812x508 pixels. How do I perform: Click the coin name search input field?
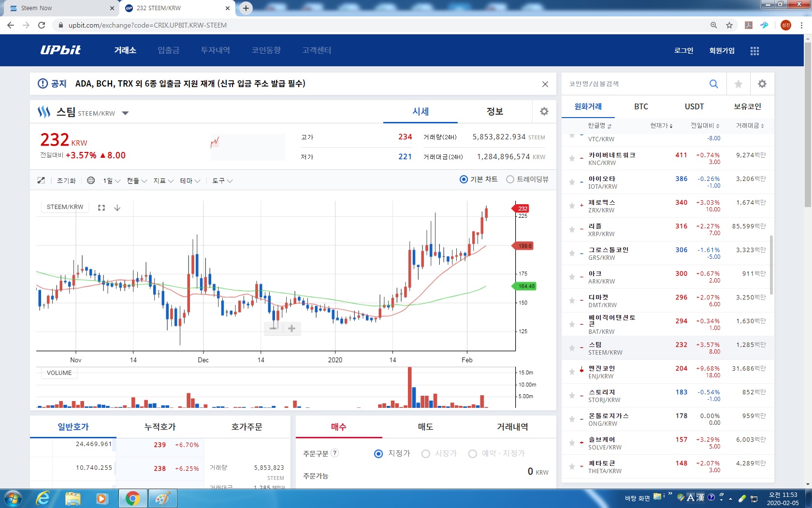click(x=634, y=84)
